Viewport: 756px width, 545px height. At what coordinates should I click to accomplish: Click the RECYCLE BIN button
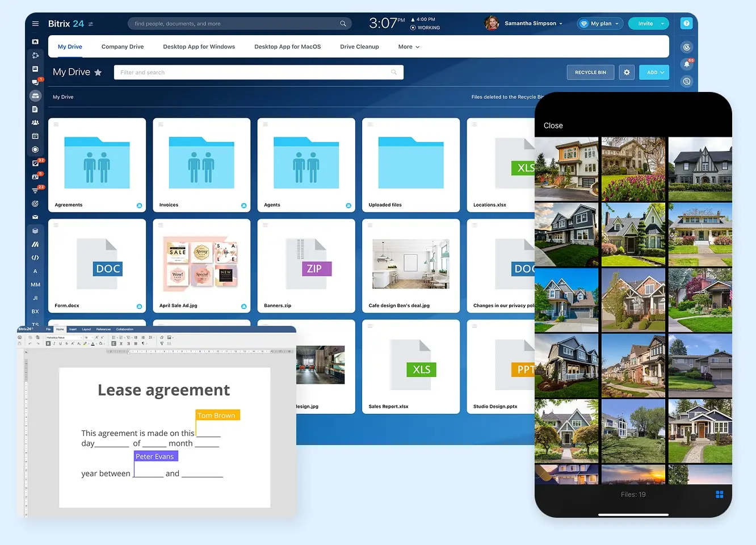pyautogui.click(x=590, y=73)
